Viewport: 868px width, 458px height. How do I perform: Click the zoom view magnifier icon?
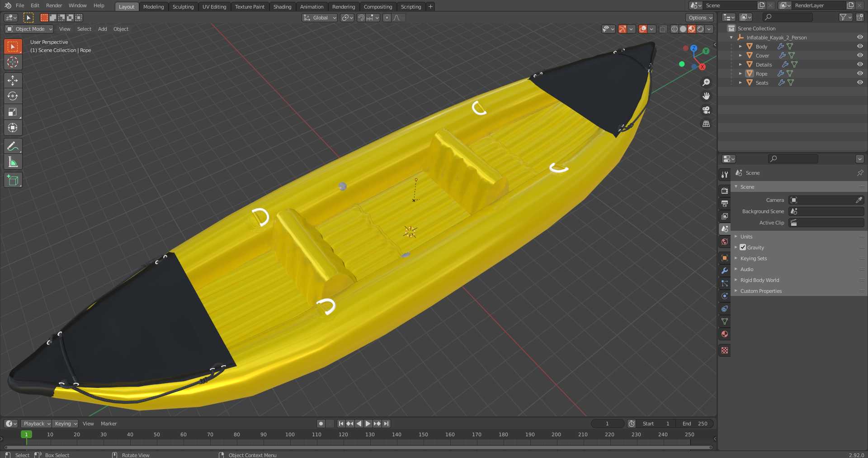click(x=706, y=82)
